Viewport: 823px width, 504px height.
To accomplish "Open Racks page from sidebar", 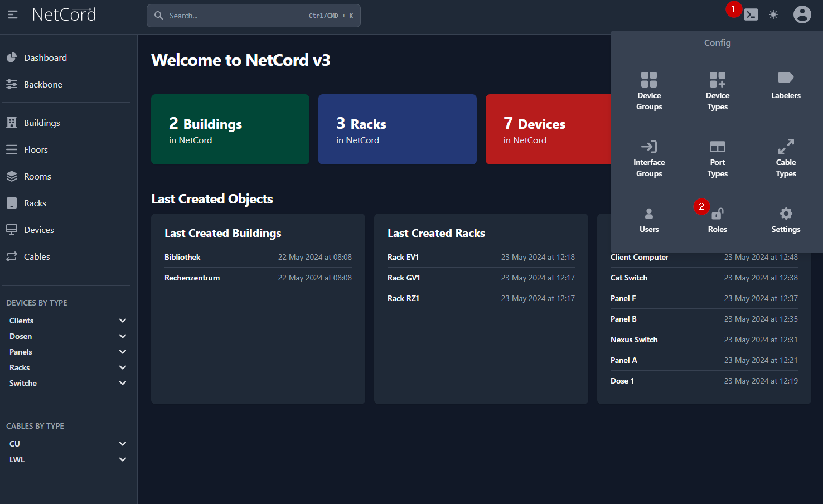I will pos(35,203).
